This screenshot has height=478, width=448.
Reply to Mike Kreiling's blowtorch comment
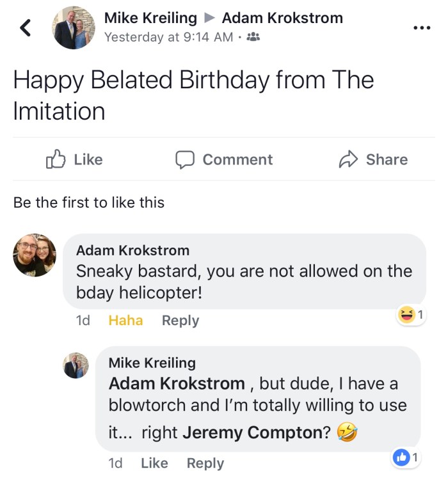[x=205, y=463]
